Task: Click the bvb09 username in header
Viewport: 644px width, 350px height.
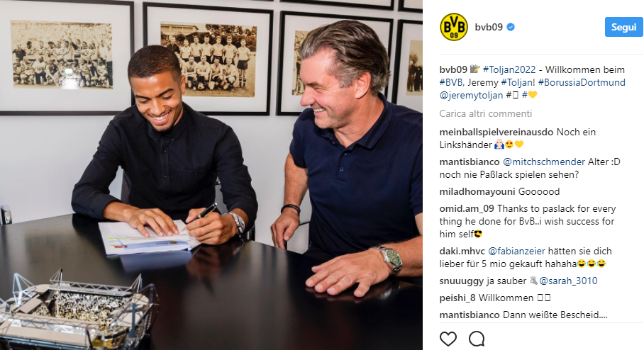Action: click(489, 27)
